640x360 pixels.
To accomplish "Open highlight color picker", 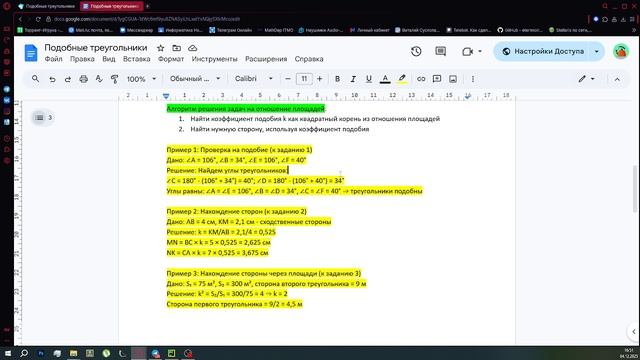I will coord(402,79).
